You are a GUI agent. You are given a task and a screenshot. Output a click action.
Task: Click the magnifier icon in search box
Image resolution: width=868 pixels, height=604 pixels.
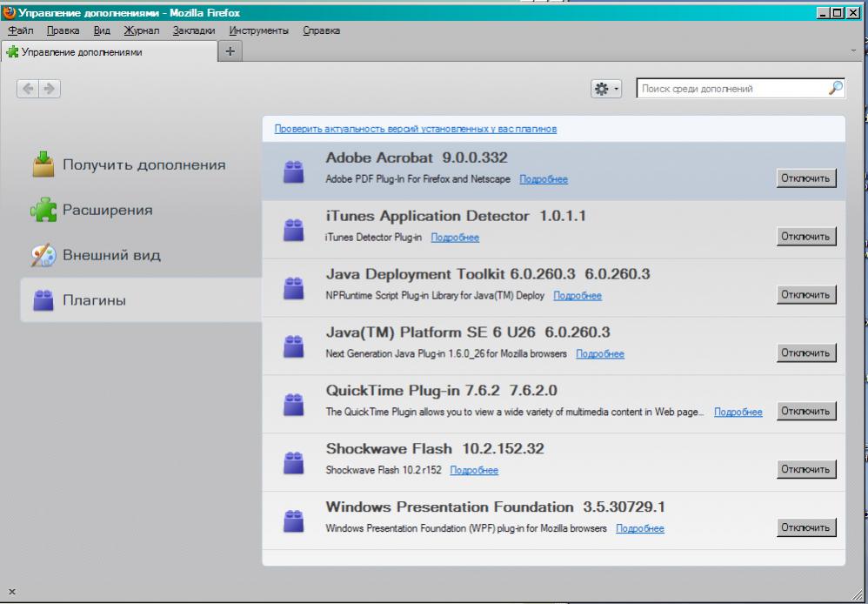point(834,88)
